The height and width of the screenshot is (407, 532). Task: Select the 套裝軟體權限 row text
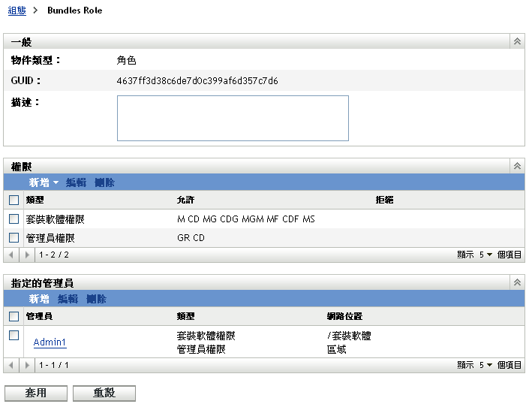click(55, 219)
